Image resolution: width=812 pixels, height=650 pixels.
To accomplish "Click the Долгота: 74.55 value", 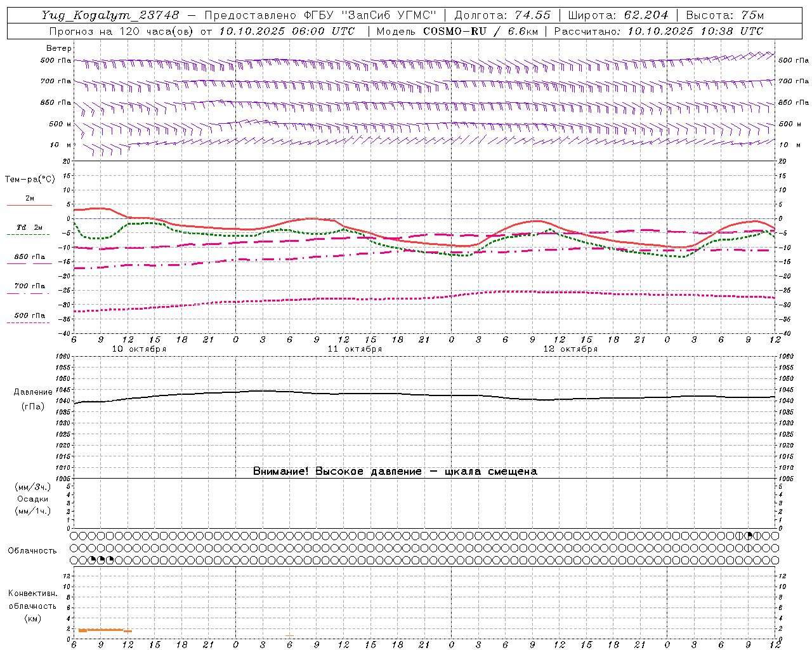I will (x=502, y=15).
